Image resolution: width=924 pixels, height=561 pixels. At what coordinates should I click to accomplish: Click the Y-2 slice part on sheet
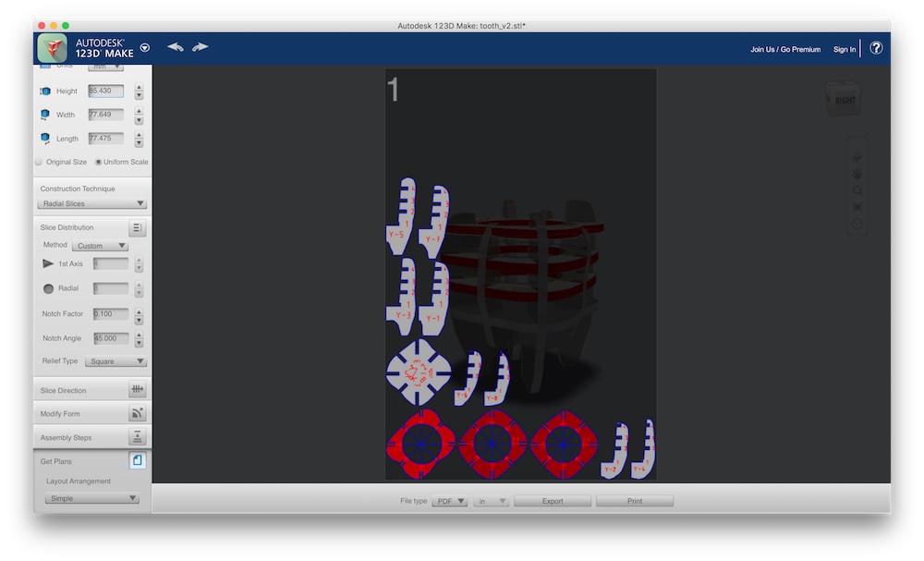pyautogui.click(x=614, y=450)
